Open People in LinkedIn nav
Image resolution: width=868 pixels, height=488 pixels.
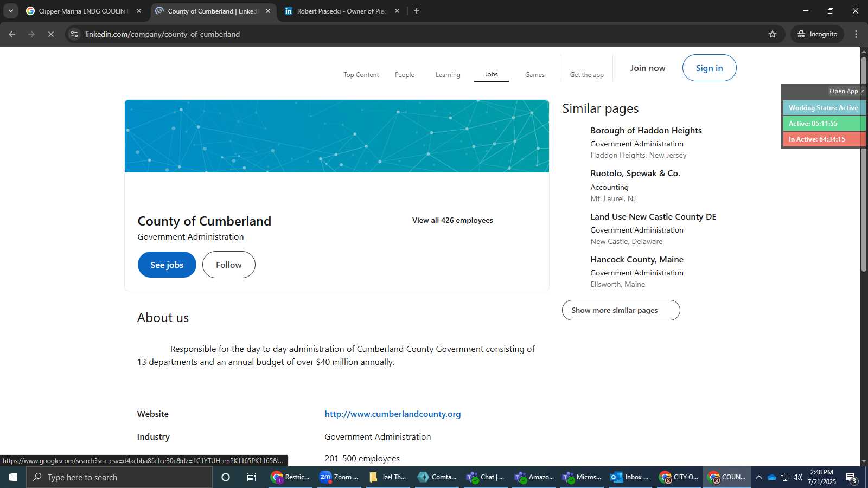tap(405, 75)
